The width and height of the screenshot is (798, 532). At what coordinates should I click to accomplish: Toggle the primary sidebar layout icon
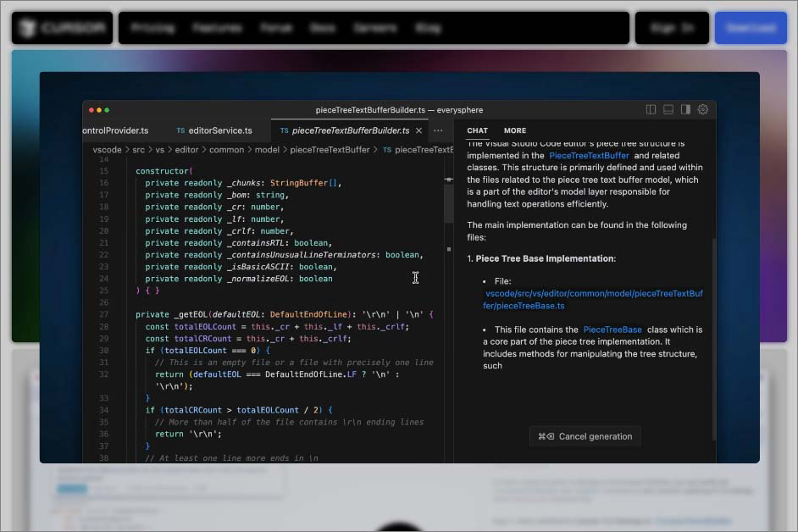tap(651, 109)
